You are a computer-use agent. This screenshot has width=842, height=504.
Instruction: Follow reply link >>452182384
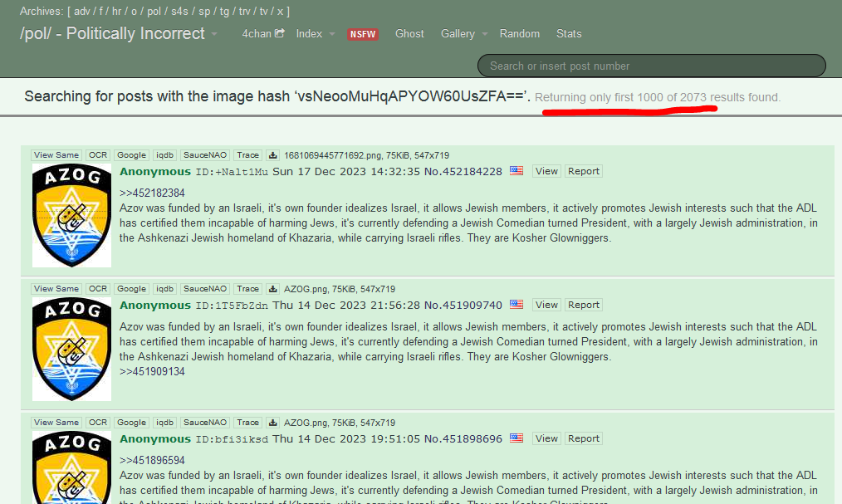(152, 193)
